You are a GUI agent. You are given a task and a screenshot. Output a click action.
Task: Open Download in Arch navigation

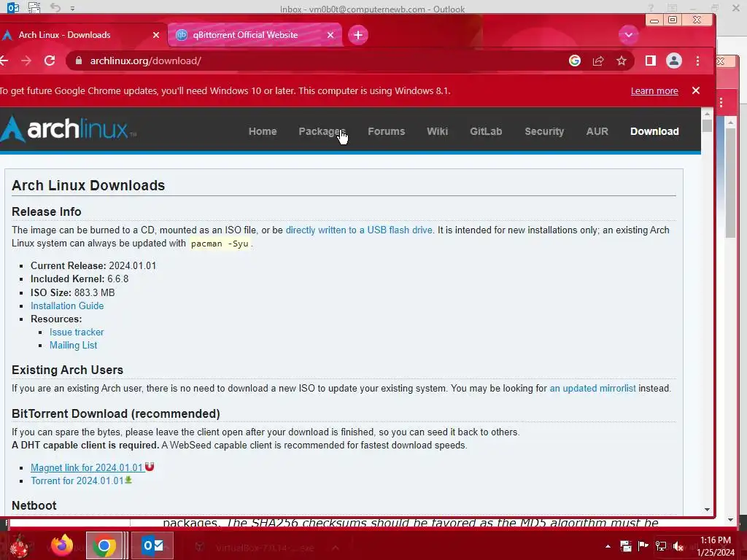tap(654, 131)
